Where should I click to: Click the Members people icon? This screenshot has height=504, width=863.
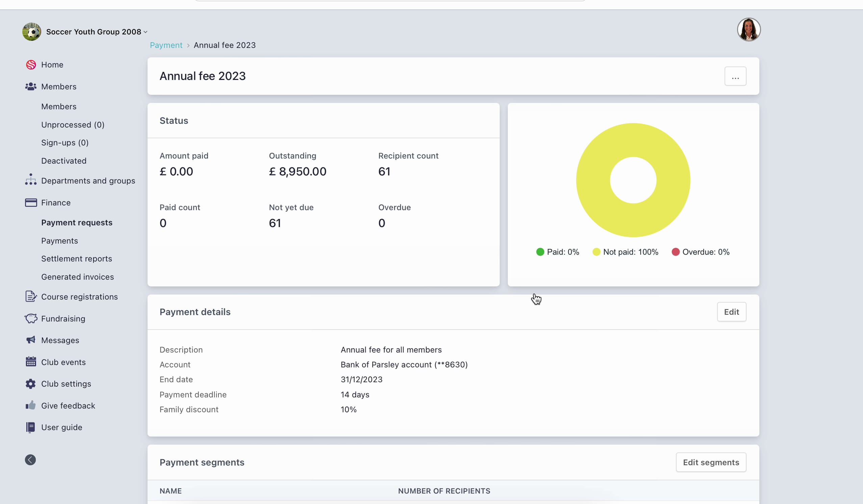[x=31, y=87]
